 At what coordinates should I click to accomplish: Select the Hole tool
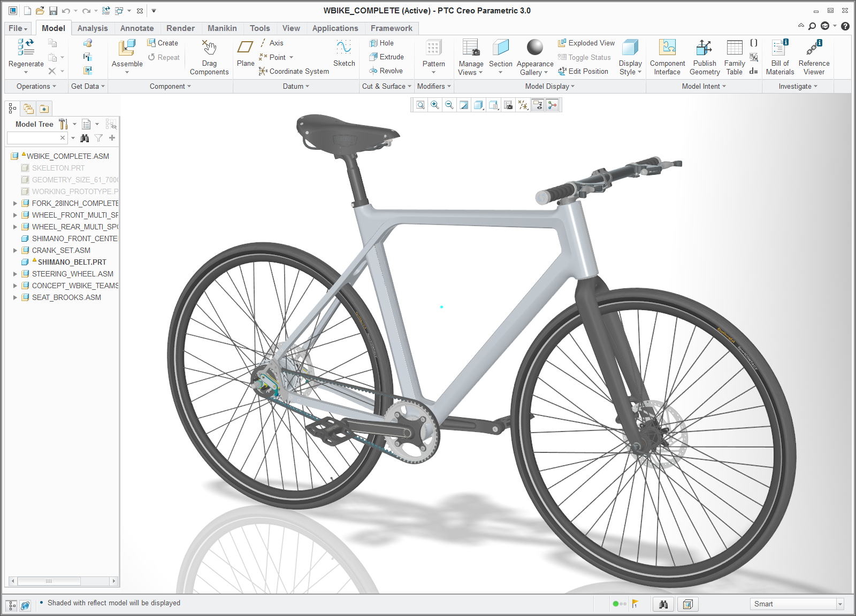click(x=382, y=43)
